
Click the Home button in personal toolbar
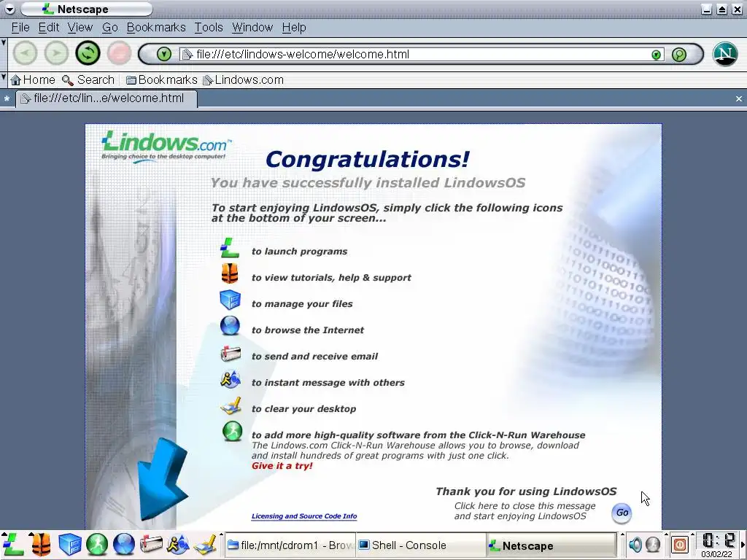click(x=33, y=79)
